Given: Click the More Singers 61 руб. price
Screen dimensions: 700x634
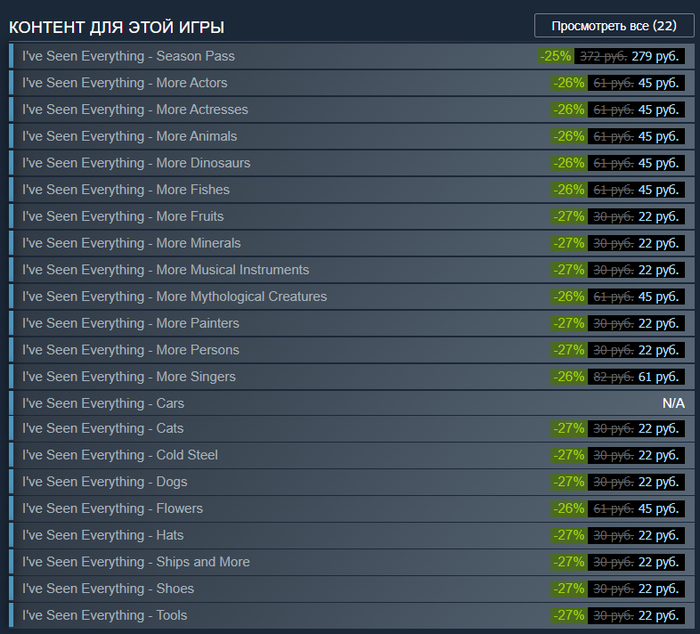Looking at the screenshot, I should point(658,377).
